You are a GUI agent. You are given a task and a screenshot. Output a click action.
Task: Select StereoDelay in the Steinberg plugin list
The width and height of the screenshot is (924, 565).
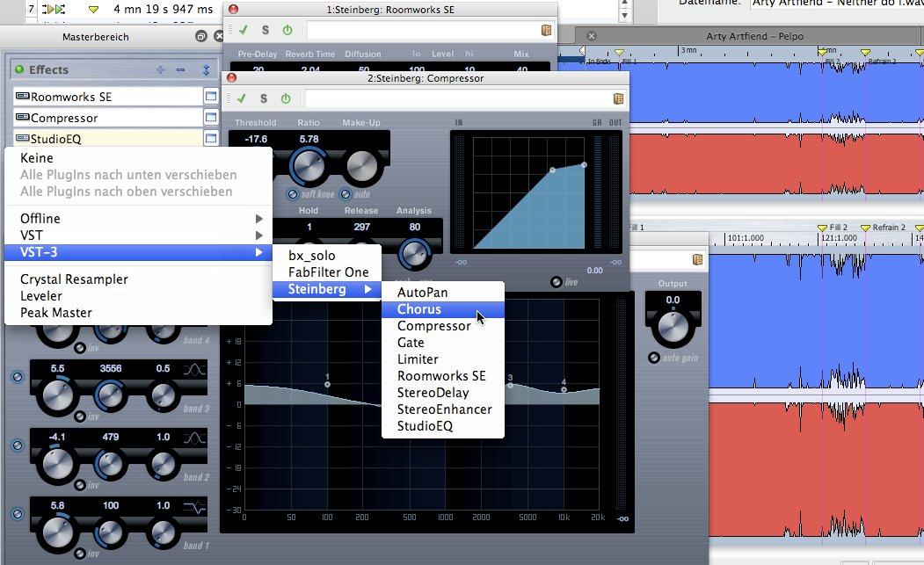point(443,393)
